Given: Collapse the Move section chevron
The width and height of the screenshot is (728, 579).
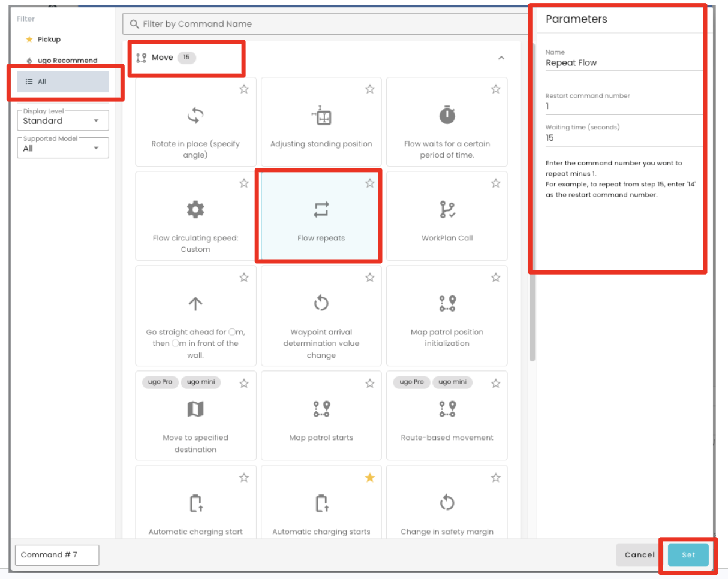Looking at the screenshot, I should [x=501, y=58].
